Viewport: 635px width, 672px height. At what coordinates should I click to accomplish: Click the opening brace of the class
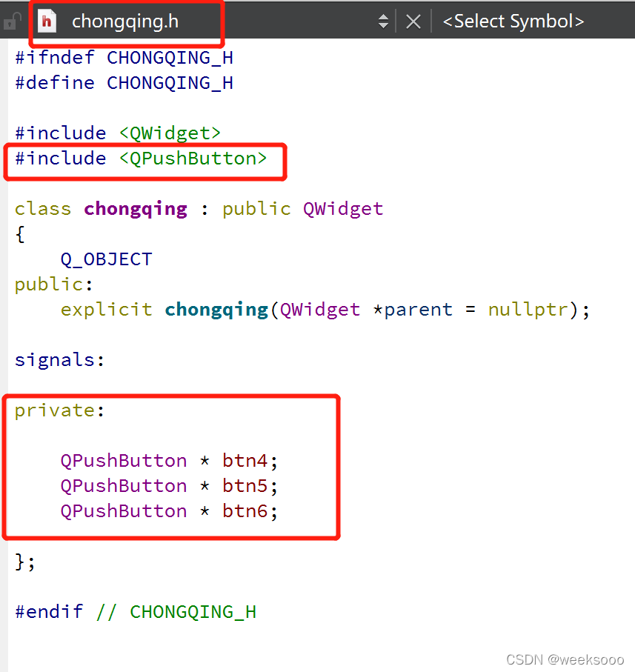(x=20, y=234)
